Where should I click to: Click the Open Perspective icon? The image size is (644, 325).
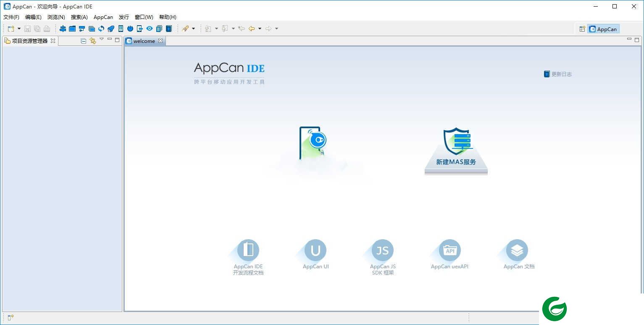(582, 29)
